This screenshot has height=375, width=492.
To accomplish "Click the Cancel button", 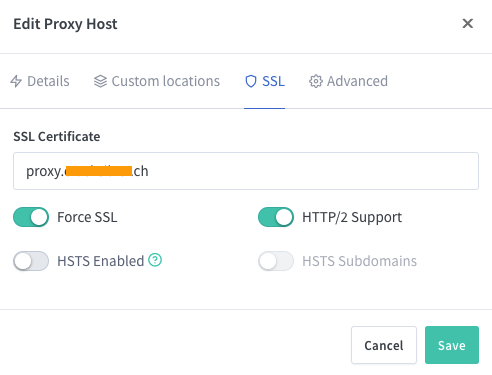I will 384,345.
